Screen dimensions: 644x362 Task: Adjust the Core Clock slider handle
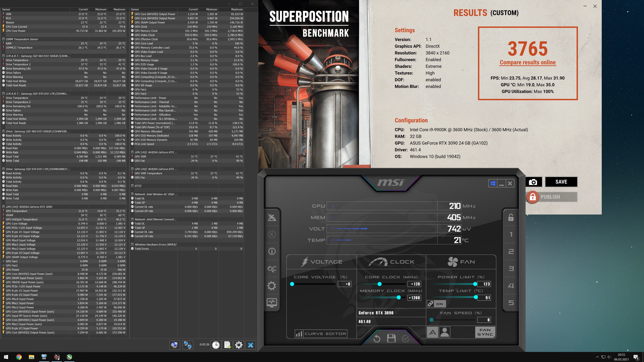coord(380,284)
